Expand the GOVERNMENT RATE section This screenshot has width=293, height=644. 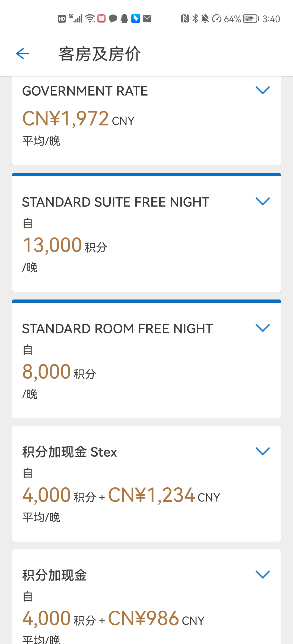(263, 90)
